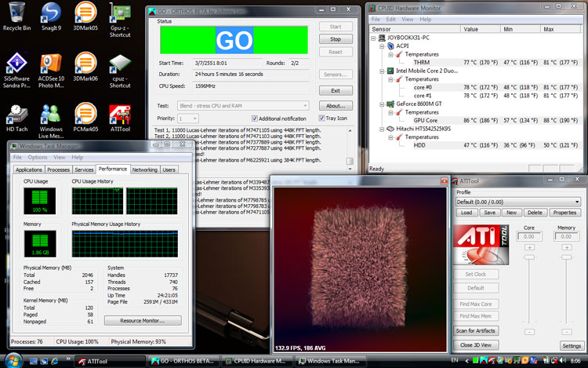588x368 pixels.
Task: Open the 3DMark05 desktop shortcut
Action: tap(85, 16)
